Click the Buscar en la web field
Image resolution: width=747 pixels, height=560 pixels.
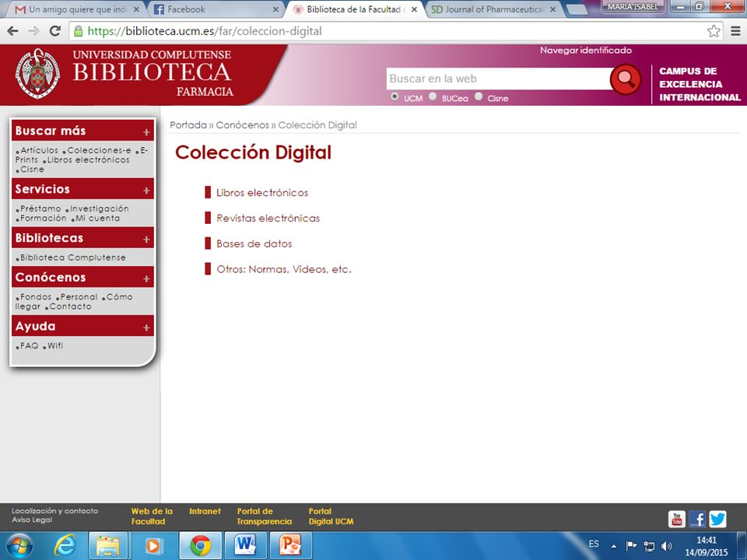pyautogui.click(x=498, y=79)
